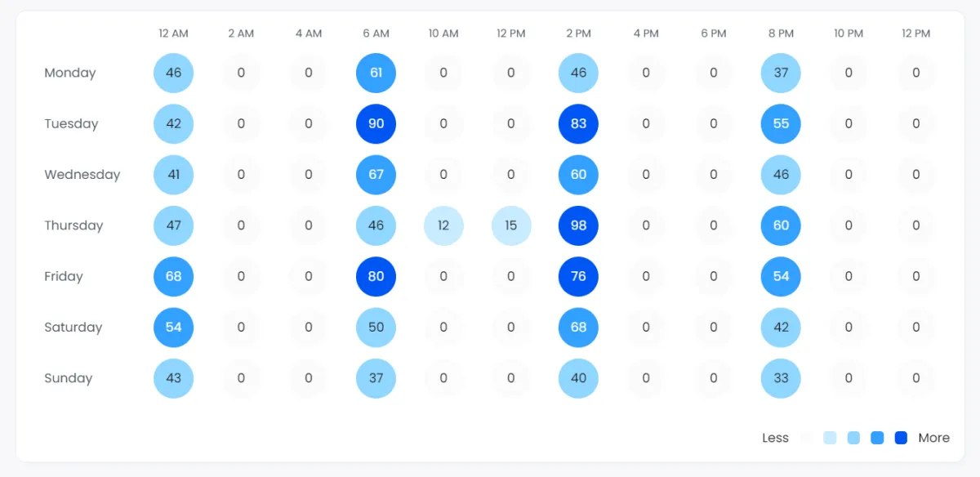Click Thursday 2 PM bubble showing 98
This screenshot has width=980, height=477.
click(578, 225)
